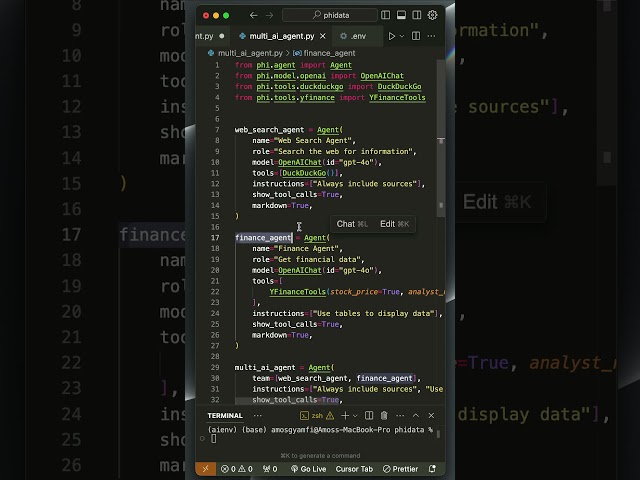Expand the new terminal launch profile dropdown
Screen dimensions: 640x480
pos(355,416)
